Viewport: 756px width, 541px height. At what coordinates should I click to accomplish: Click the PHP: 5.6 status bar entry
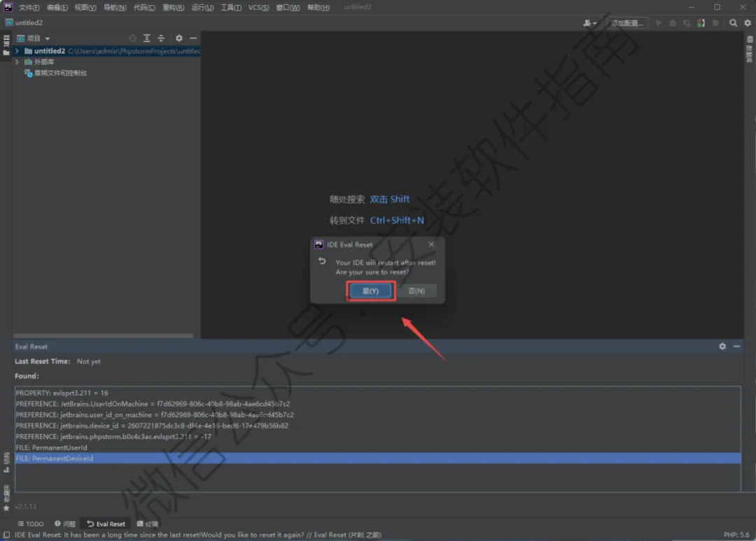tap(736, 535)
